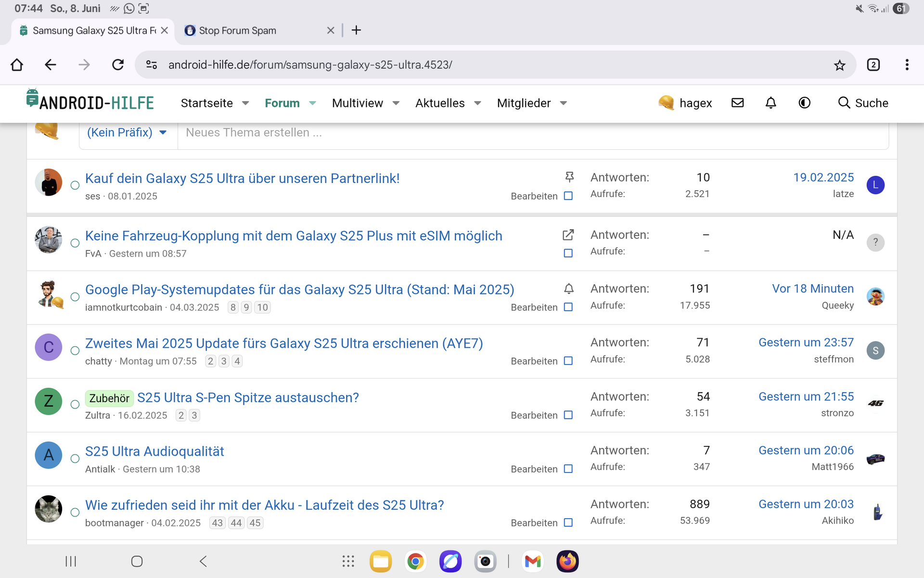Open site settings icon in address bar
This screenshot has height=578, width=924.
152,65
